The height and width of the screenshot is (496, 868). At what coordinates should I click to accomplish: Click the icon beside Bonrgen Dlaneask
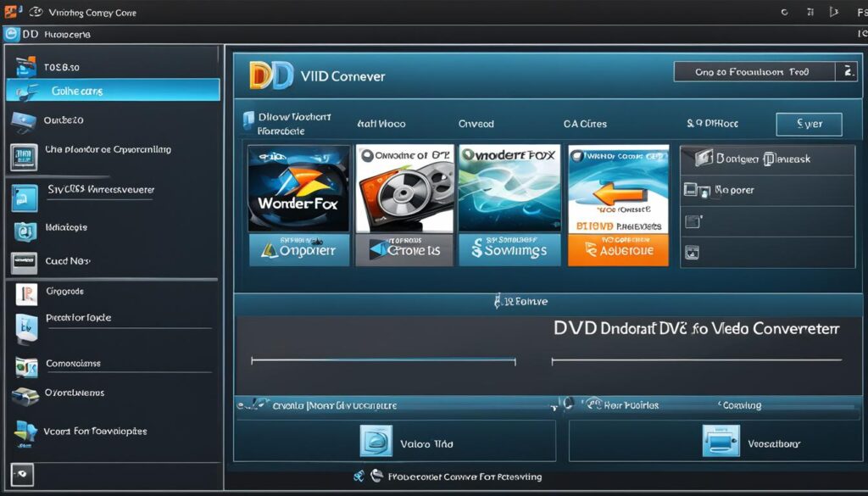[x=704, y=158]
